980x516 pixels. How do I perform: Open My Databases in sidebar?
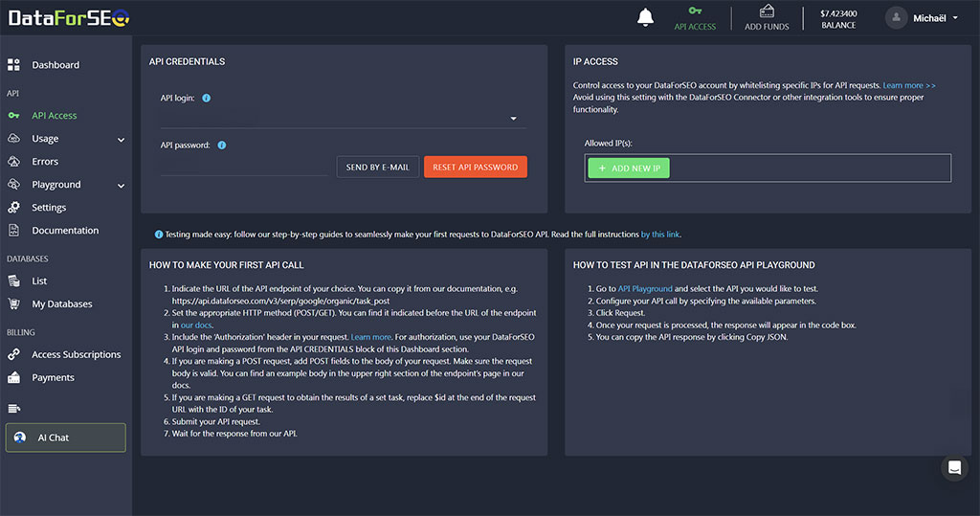(62, 304)
